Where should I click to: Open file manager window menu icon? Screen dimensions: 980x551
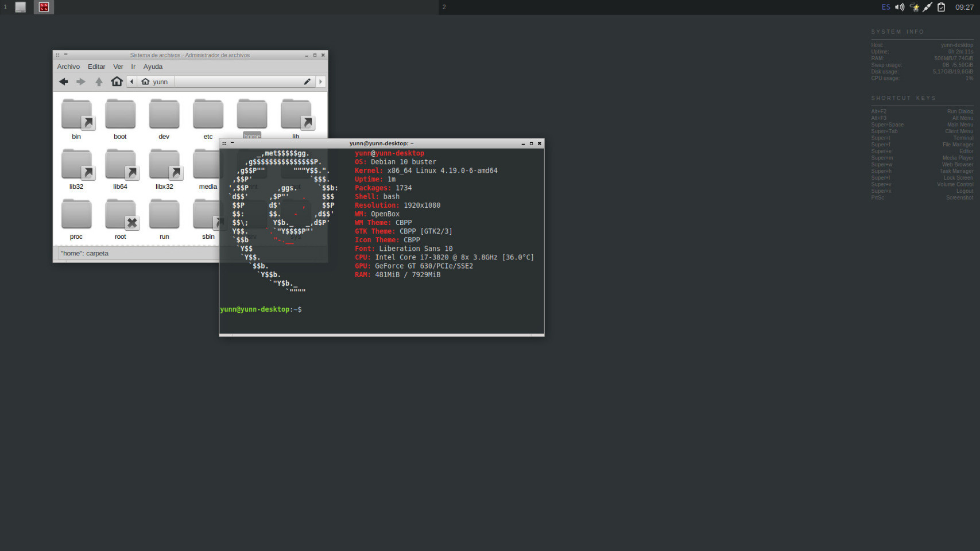(57, 55)
